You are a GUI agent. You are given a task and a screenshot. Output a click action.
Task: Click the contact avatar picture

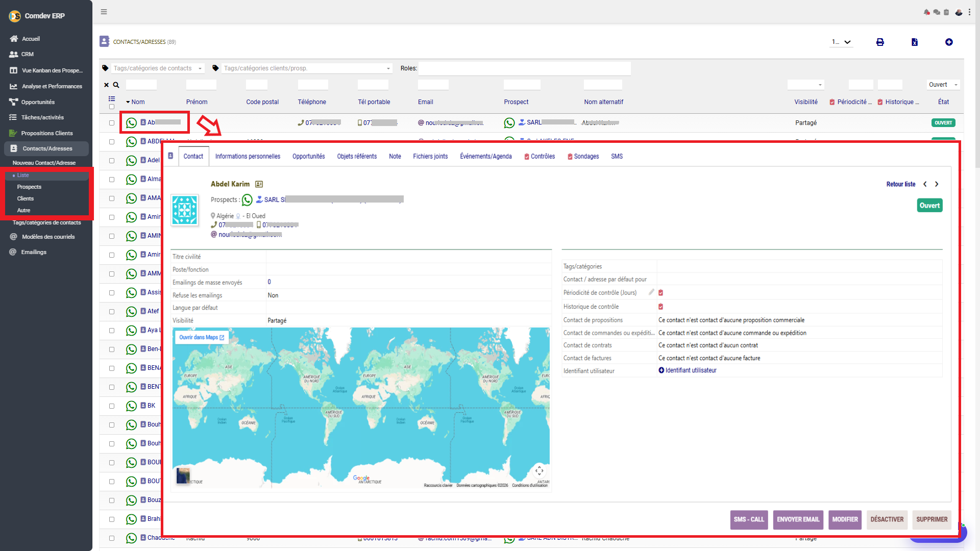click(184, 210)
